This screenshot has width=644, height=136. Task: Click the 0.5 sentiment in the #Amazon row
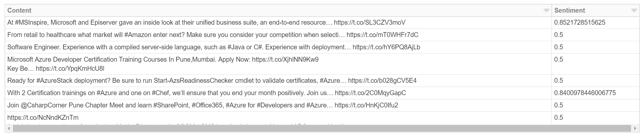pyautogui.click(x=559, y=35)
